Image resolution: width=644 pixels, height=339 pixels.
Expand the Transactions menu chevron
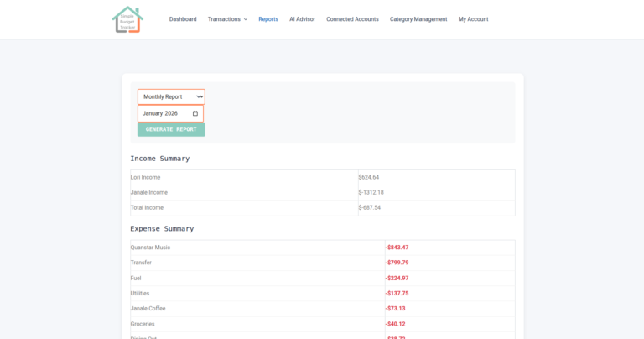pos(246,19)
